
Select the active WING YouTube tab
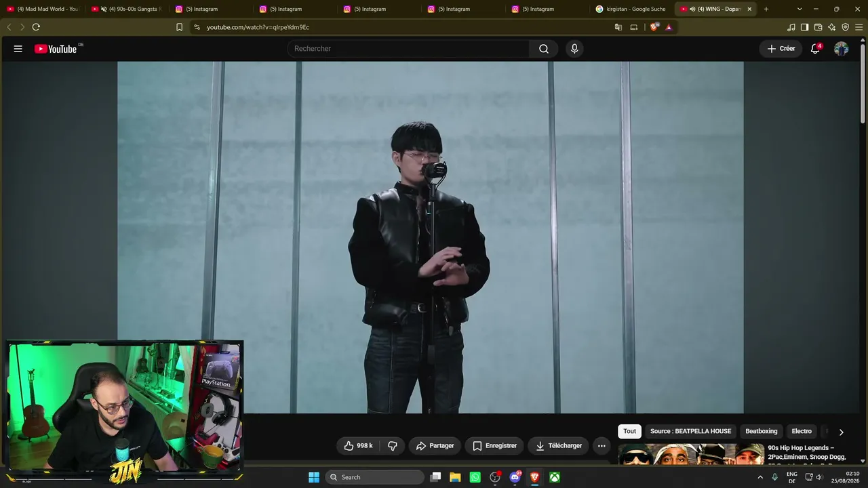[x=716, y=9]
